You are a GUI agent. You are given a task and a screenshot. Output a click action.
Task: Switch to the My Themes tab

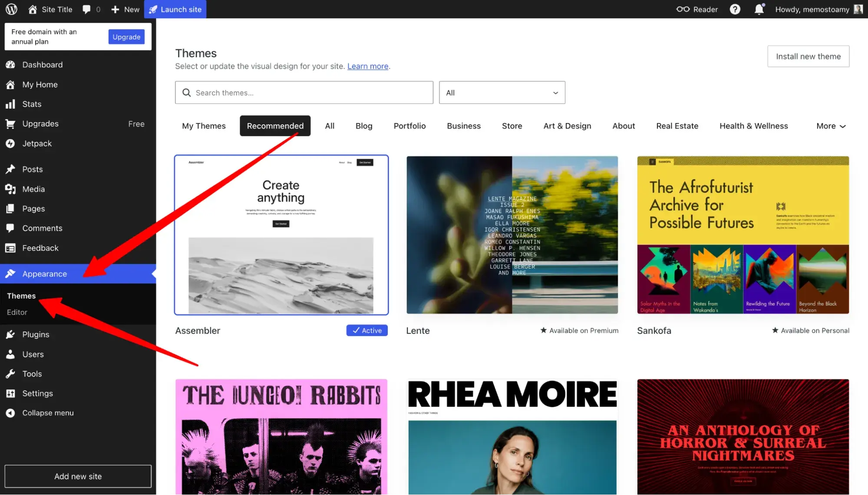[x=204, y=126]
